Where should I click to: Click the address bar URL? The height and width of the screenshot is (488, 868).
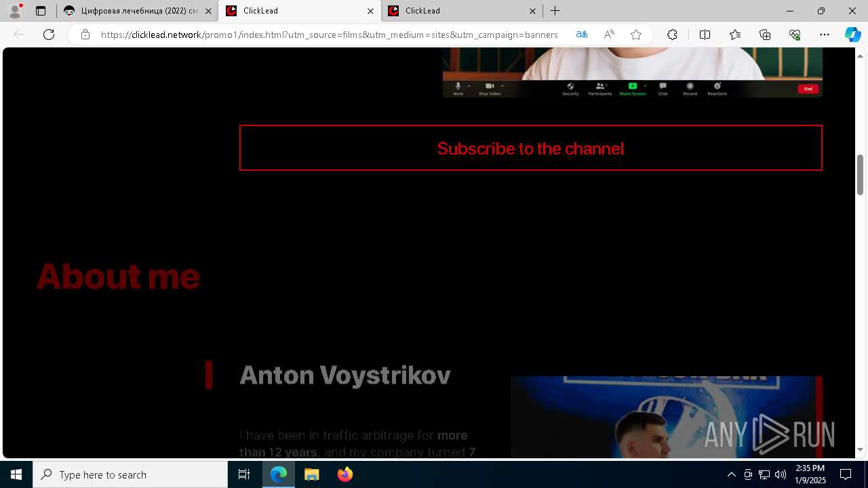coord(330,35)
